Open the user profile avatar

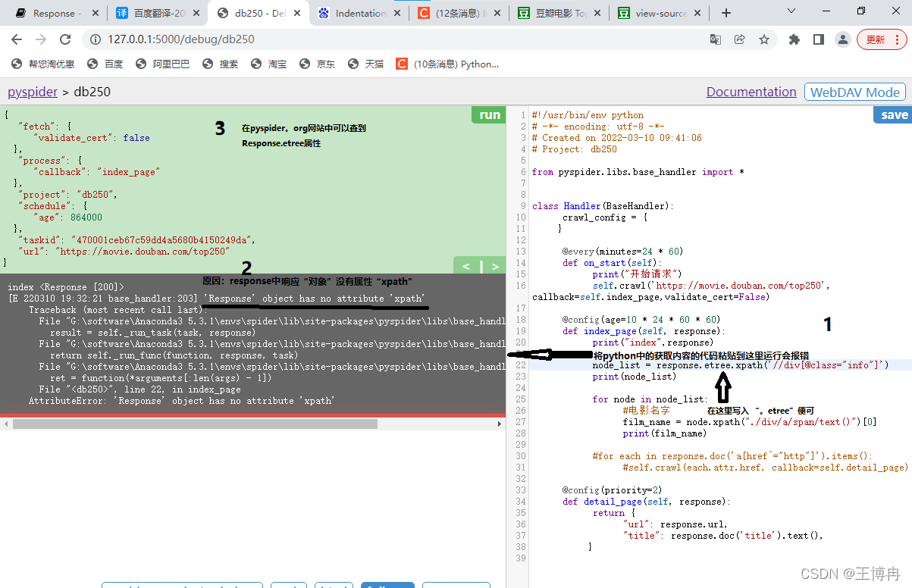pyautogui.click(x=842, y=39)
